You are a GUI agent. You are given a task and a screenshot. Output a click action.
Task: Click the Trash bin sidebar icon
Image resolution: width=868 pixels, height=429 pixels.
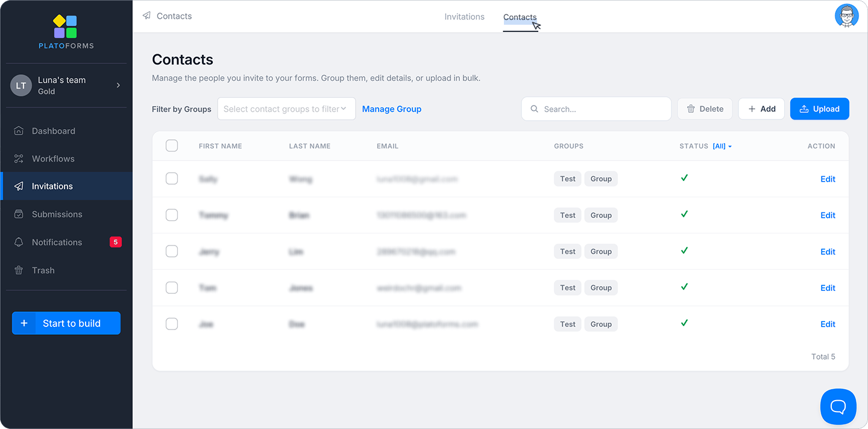19,270
